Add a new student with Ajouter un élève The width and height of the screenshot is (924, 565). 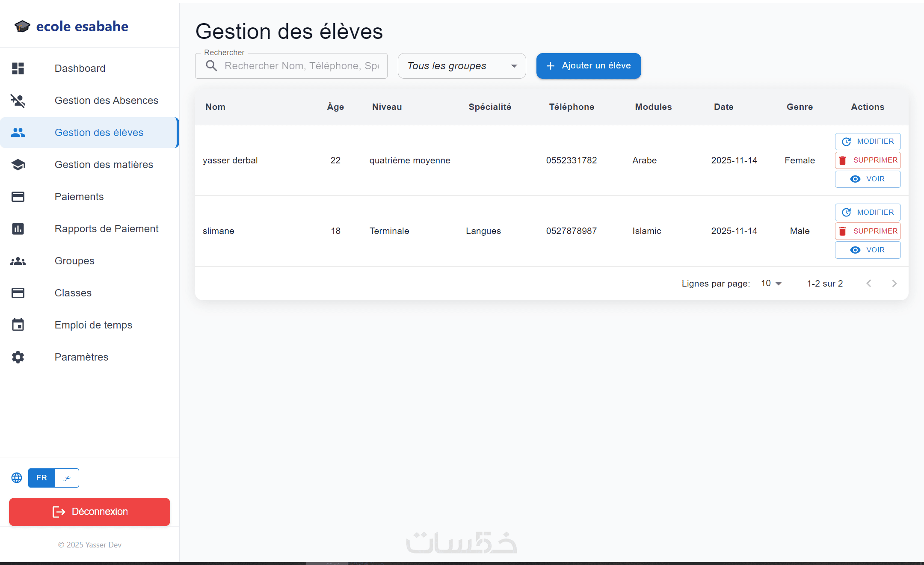click(589, 66)
